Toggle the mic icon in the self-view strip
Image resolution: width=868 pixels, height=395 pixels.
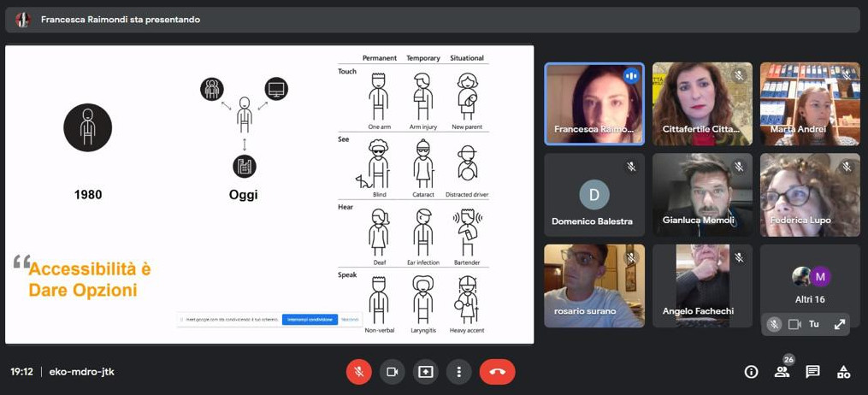tap(773, 324)
